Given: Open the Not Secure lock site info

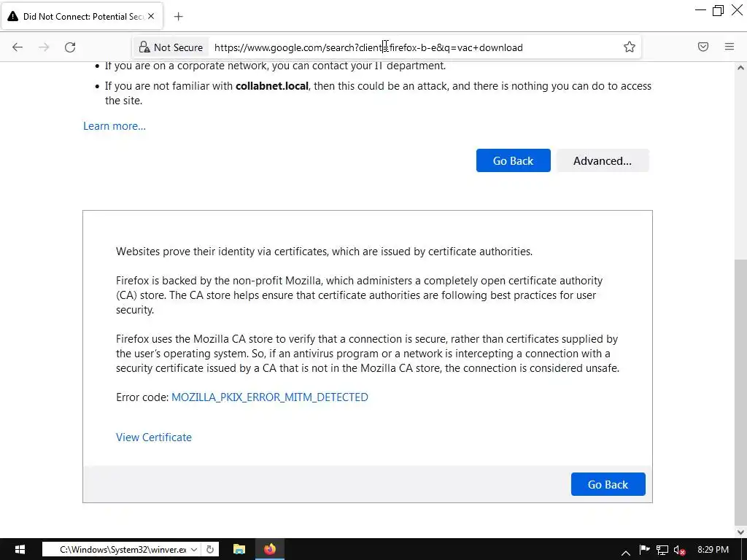Looking at the screenshot, I should (x=171, y=47).
